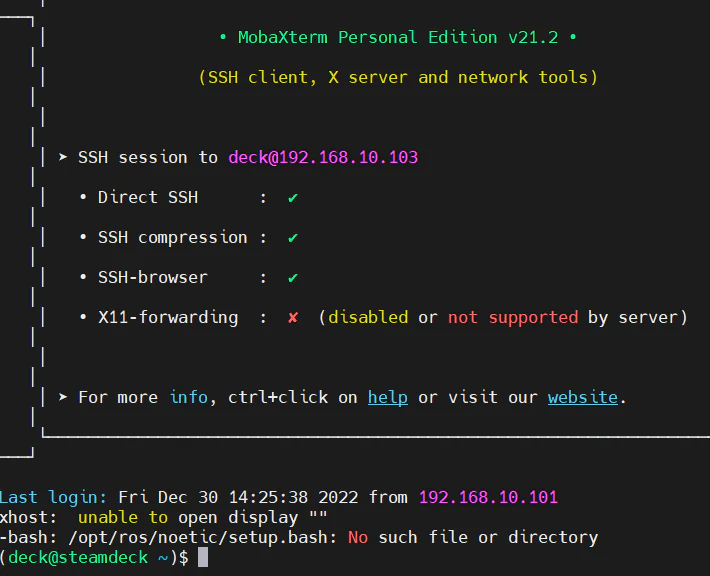
Task: Click the checkmark next to SSH compression
Action: pos(293,238)
